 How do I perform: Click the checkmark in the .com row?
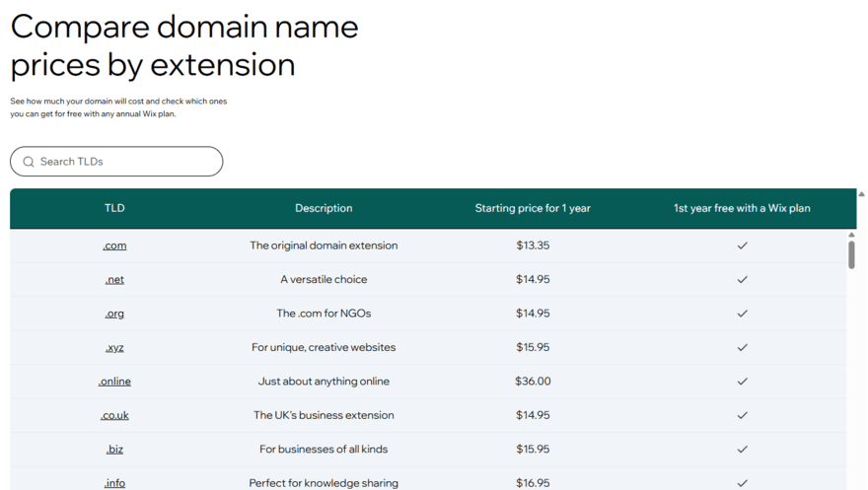pos(743,245)
